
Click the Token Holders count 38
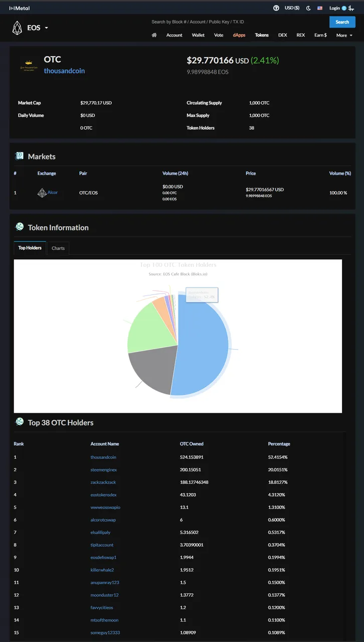252,128
